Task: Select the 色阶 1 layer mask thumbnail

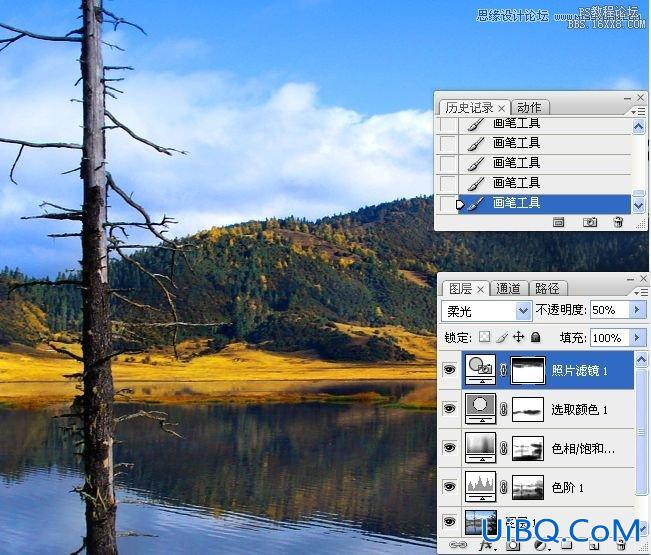Action: coord(528,487)
